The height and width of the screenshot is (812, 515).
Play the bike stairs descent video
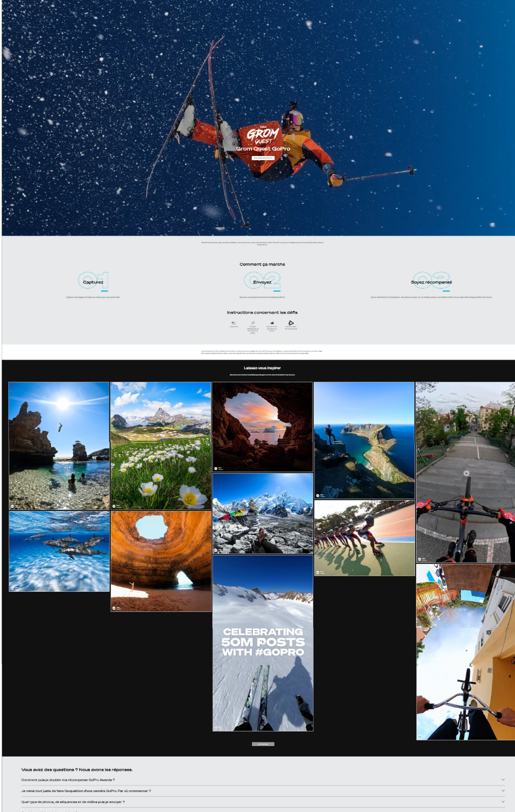pyautogui.click(x=466, y=473)
